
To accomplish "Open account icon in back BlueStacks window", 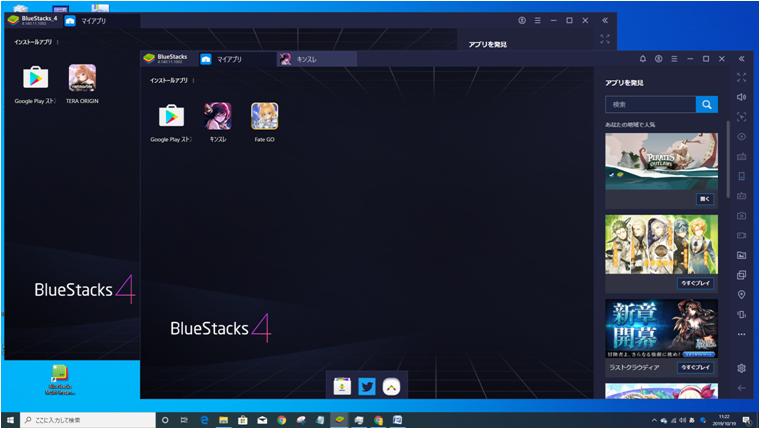I will (522, 20).
